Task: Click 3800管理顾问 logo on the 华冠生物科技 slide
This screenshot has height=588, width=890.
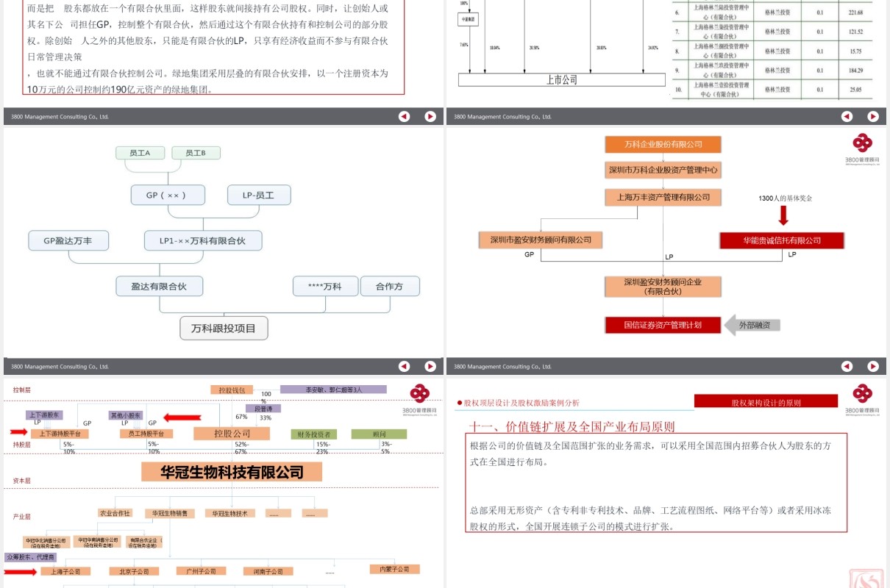Action: click(419, 400)
